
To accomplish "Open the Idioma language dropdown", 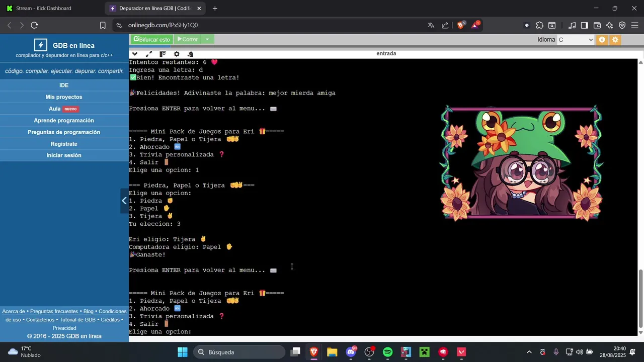I will (x=576, y=40).
